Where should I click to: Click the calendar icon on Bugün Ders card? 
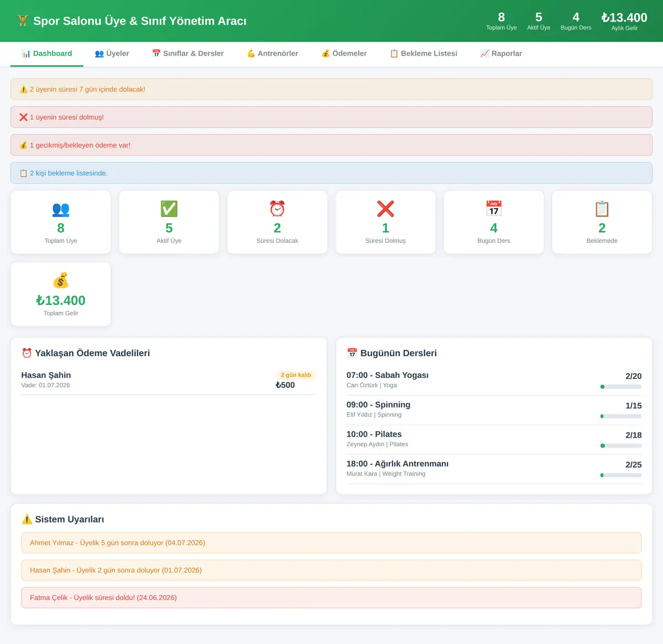[x=494, y=208]
